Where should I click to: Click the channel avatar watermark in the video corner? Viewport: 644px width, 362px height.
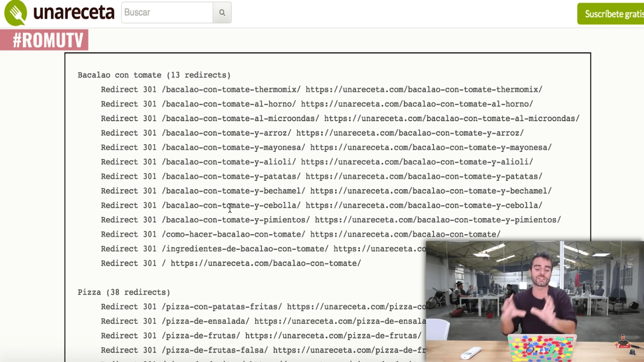pyautogui.click(x=624, y=342)
